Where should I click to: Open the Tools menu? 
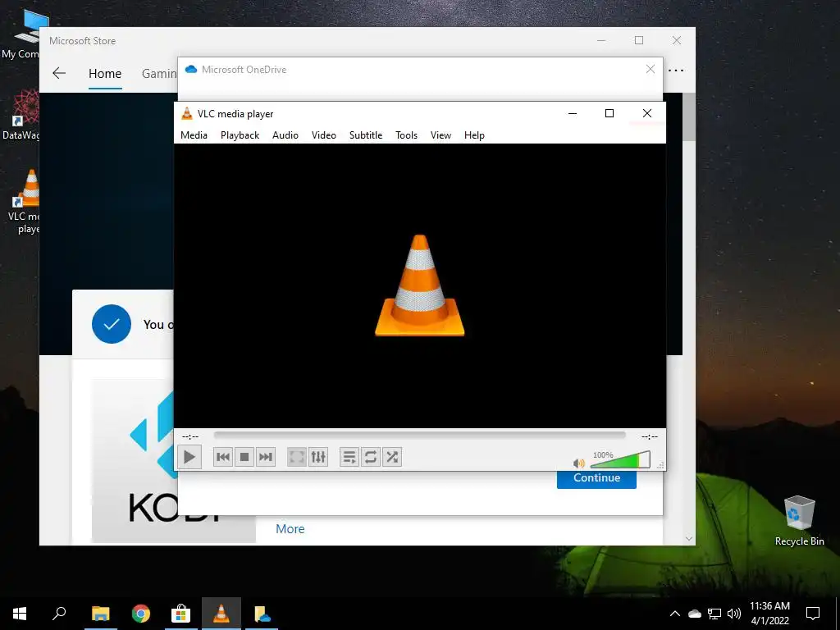407,135
